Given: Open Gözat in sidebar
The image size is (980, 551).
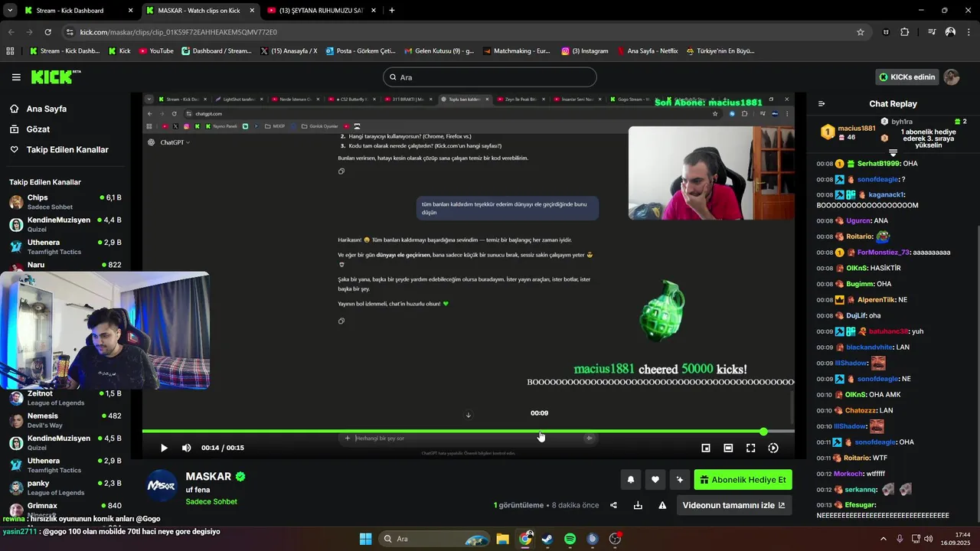Looking at the screenshot, I should (x=38, y=129).
